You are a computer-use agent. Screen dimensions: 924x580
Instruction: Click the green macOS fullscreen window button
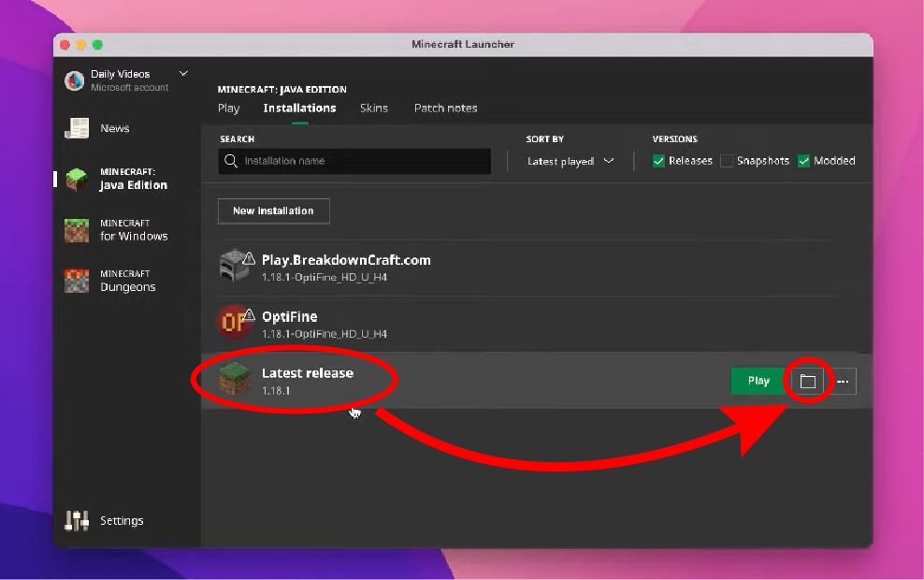(x=98, y=45)
